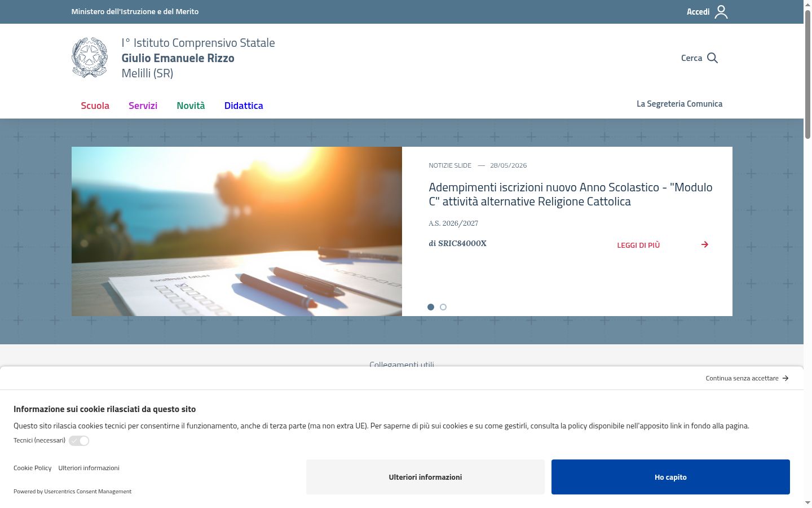Toggle the Tecnici (necessari) cookie switch
Image resolution: width=812 pixels, height=508 pixels.
79,441
